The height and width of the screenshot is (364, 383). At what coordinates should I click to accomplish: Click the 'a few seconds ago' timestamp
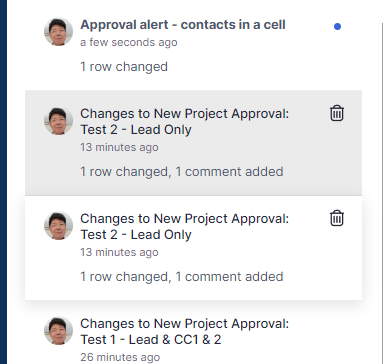coord(129,42)
